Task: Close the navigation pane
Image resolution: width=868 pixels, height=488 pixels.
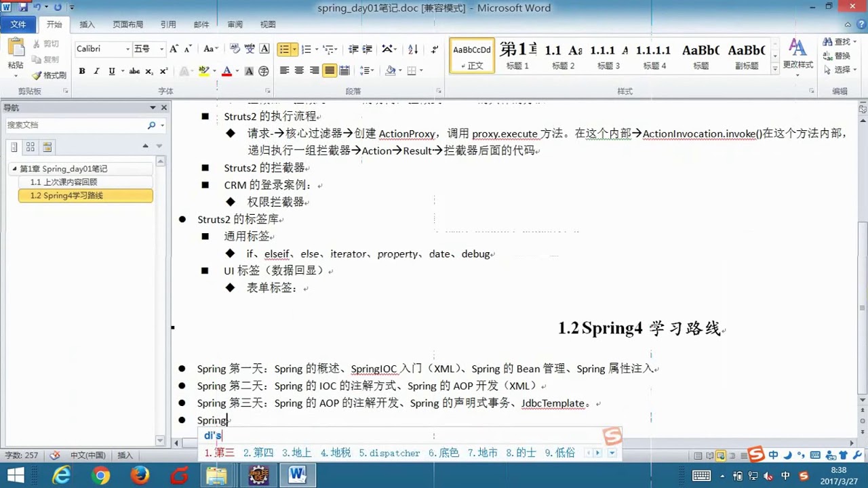Action: click(163, 108)
